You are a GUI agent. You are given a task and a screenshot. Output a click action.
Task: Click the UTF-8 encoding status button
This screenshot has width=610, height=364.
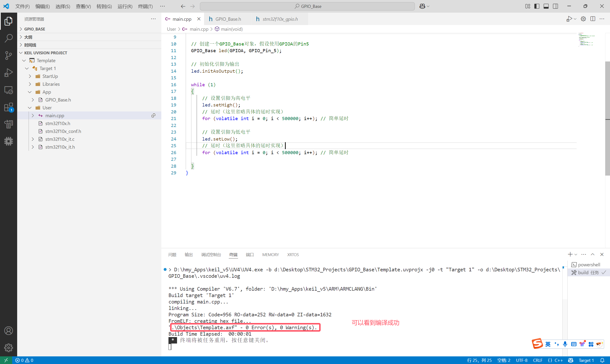point(521,360)
